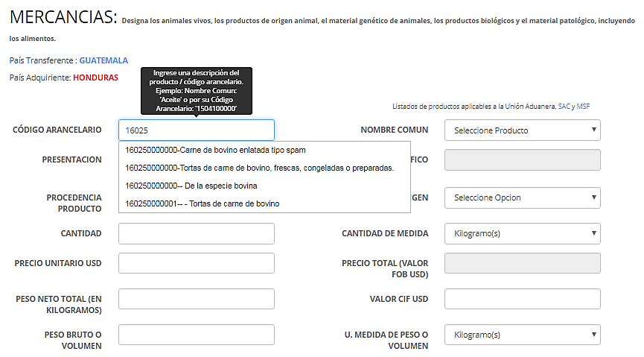Select 'Carne de bovino enlatada tipo spam' suggestion
The image size is (644, 357).
(x=264, y=150)
